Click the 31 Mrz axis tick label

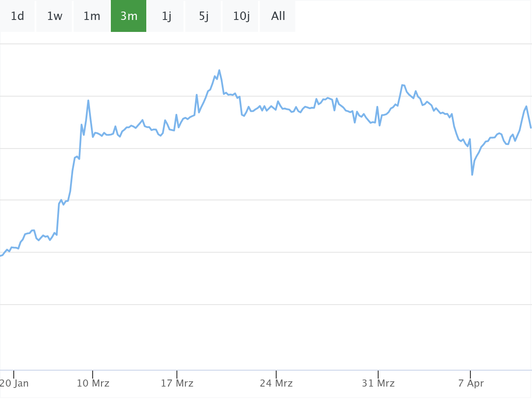(x=378, y=383)
